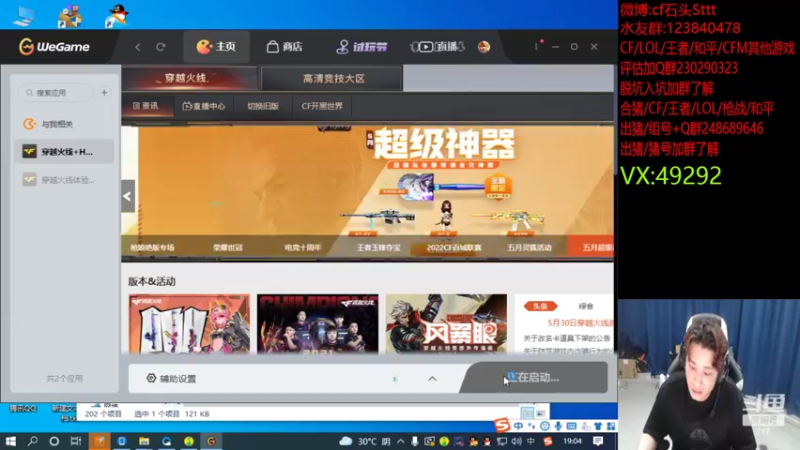Open the 30°C weather widget
This screenshot has height=450, width=800.
point(365,441)
